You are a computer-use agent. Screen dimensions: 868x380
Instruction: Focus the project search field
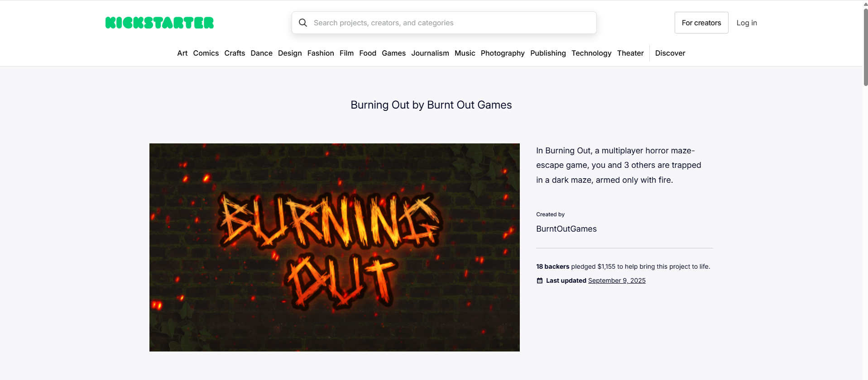click(x=444, y=23)
